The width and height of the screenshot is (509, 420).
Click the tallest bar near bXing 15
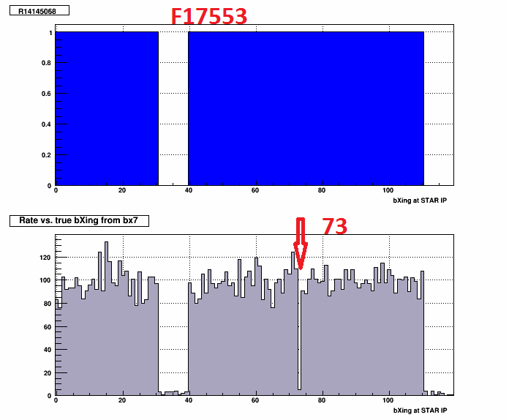coord(107,318)
